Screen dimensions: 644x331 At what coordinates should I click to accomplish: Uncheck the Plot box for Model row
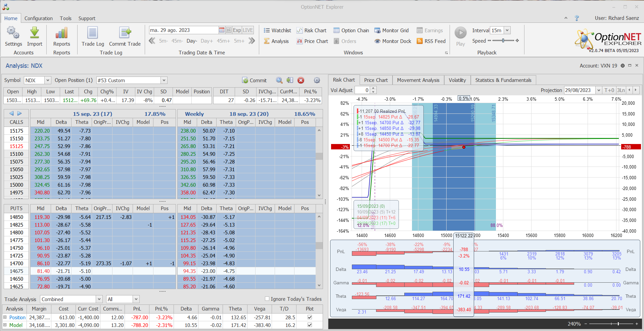[x=310, y=325]
